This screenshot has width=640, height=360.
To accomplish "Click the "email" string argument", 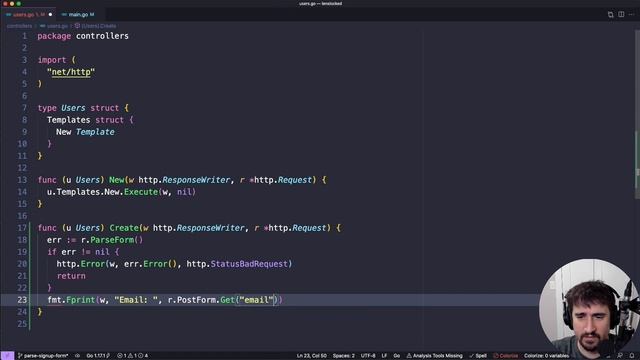I will tap(256, 300).
